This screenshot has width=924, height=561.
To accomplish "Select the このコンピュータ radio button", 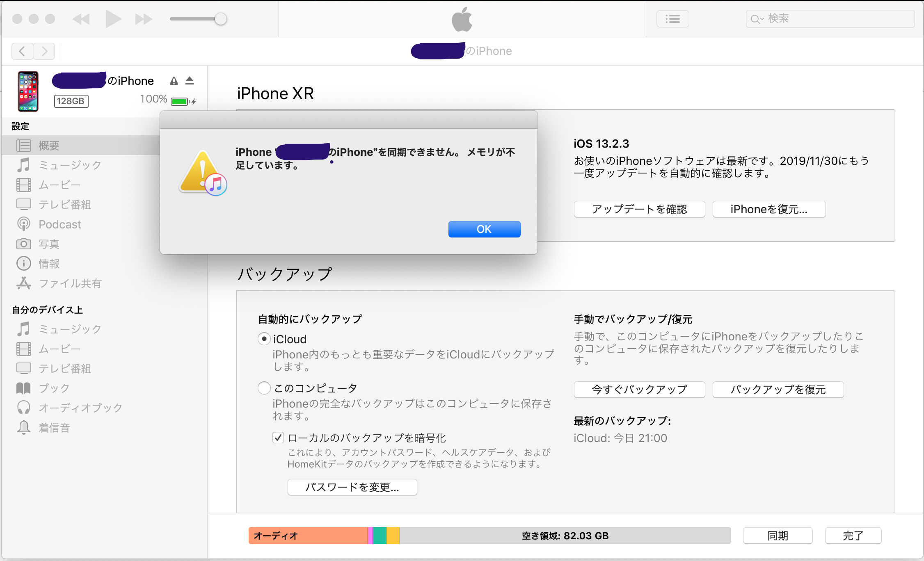I will [x=264, y=388].
